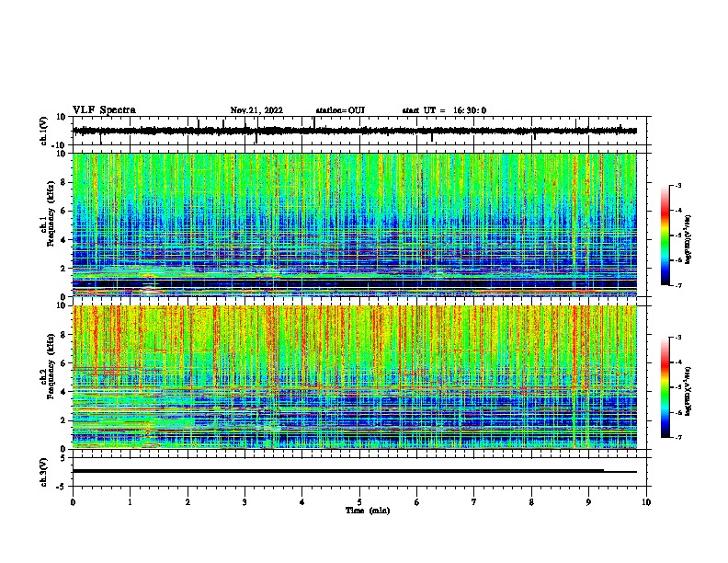The image size is (728, 563).
Task: Select the "ch.1(V)" axis label
Action: click(44, 131)
